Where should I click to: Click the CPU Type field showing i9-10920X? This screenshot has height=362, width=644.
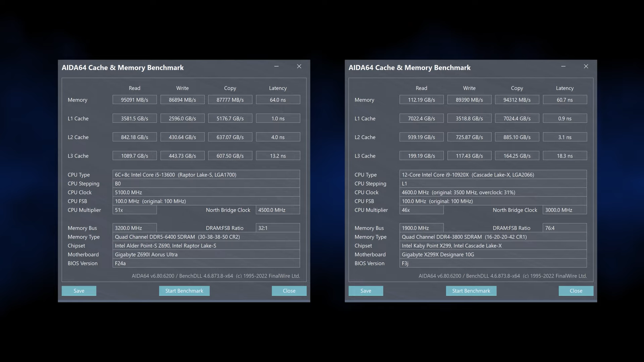click(x=493, y=175)
